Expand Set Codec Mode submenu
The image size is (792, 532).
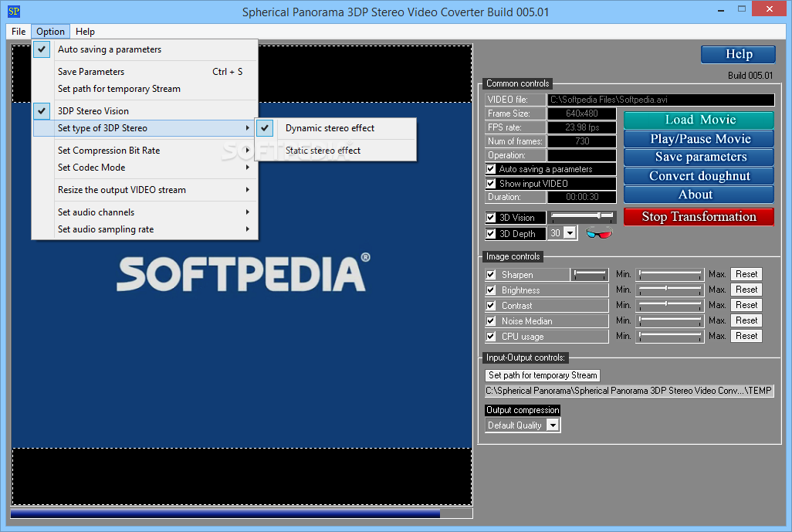[x=145, y=168]
